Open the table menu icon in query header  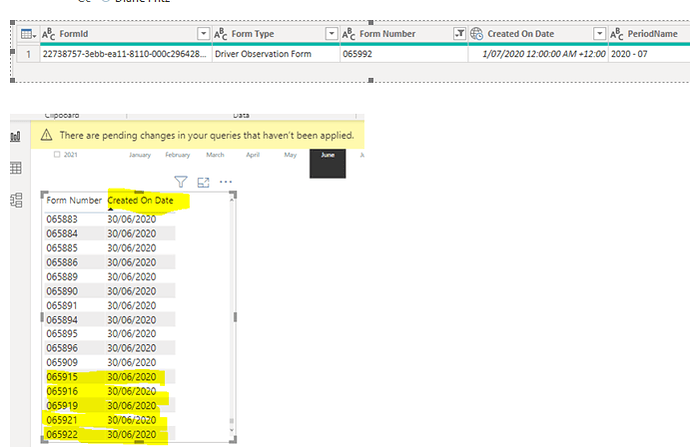[28, 34]
